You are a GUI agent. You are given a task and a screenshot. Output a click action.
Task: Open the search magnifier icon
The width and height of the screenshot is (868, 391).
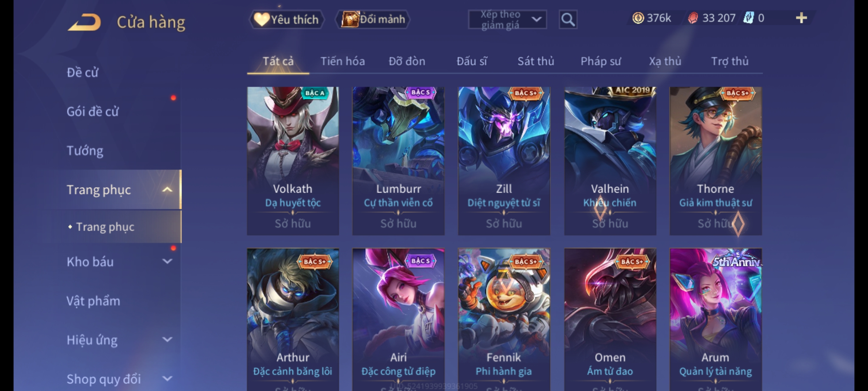click(568, 20)
